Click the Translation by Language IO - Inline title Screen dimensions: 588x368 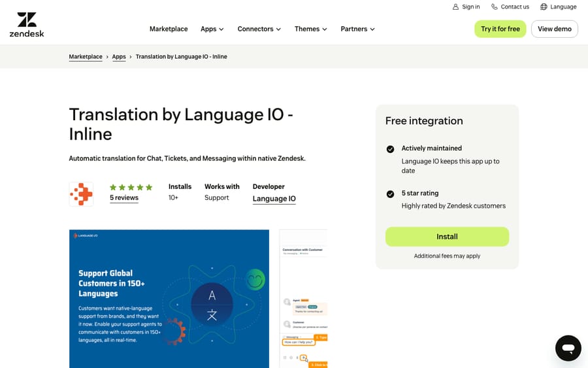tap(181, 124)
